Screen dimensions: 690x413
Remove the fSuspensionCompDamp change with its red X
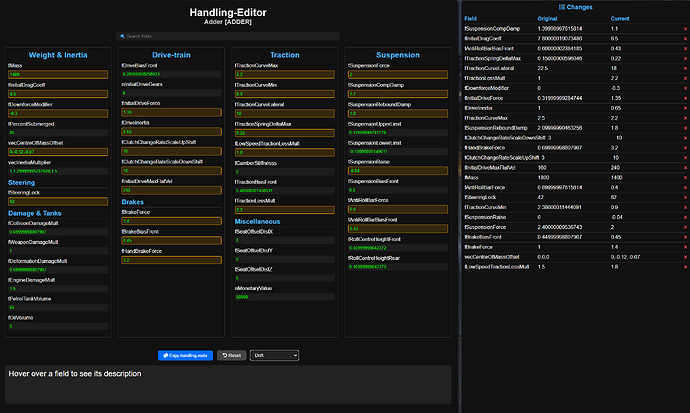click(x=685, y=29)
